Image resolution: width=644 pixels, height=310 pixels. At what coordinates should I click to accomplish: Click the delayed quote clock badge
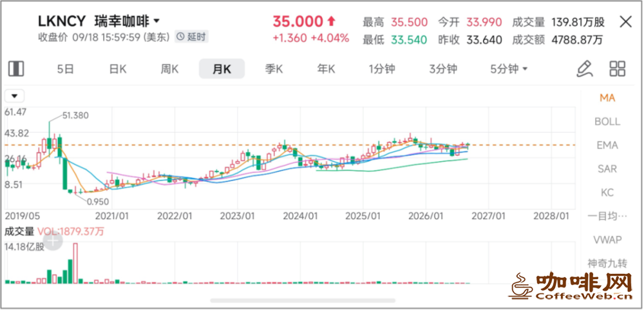(191, 37)
